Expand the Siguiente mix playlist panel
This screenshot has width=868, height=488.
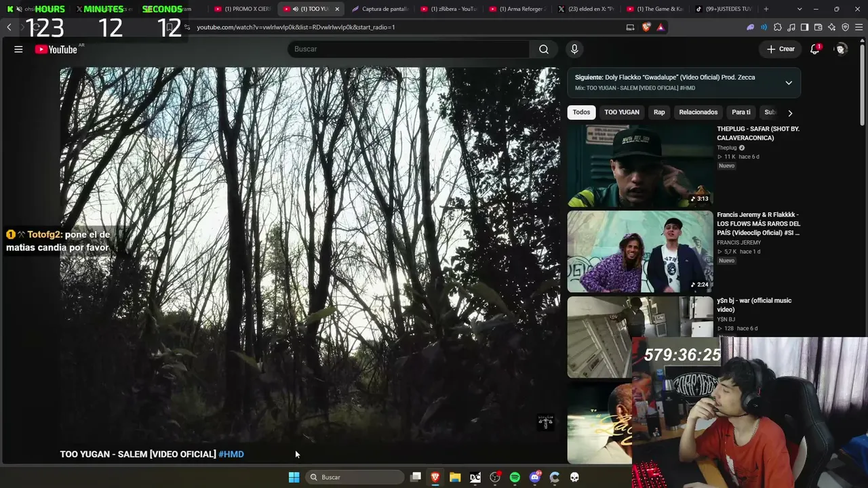coord(789,83)
